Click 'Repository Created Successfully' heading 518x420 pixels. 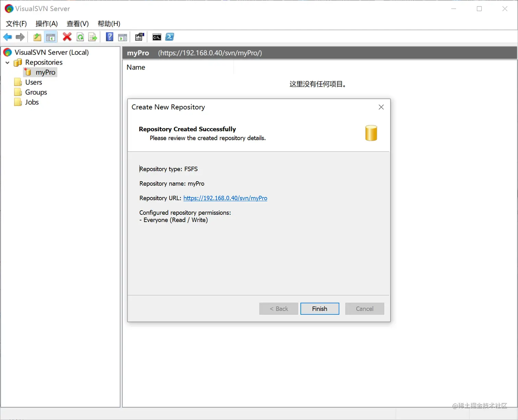pos(187,129)
